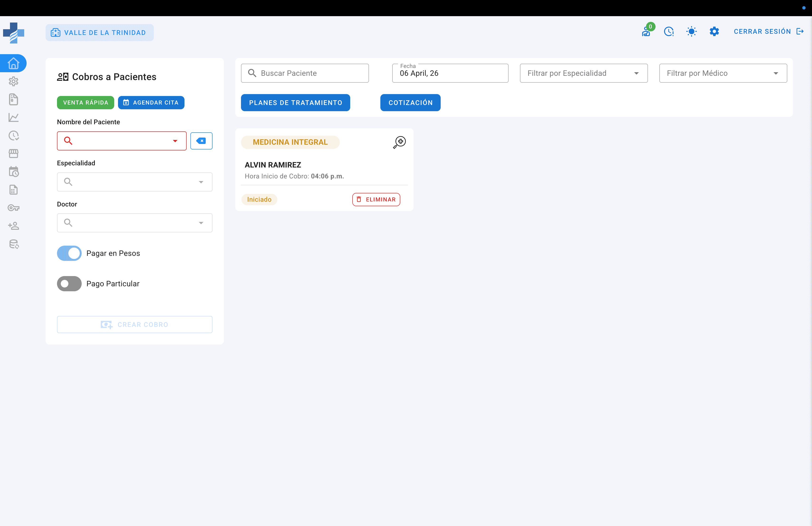812x526 pixels.
Task: Open the sidebar database sync icon
Action: pyautogui.click(x=14, y=244)
